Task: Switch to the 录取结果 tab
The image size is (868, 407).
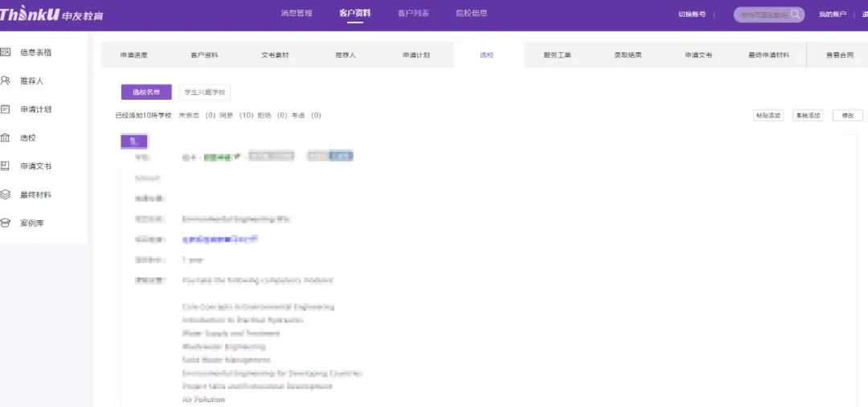Action: coord(628,55)
